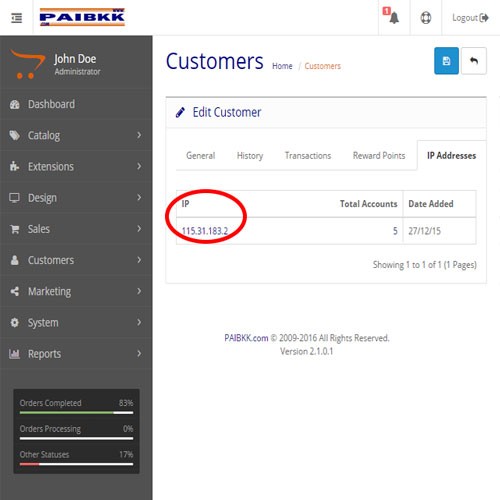Switch to the Reward Points tab
This screenshot has width=500, height=500.
(x=379, y=156)
